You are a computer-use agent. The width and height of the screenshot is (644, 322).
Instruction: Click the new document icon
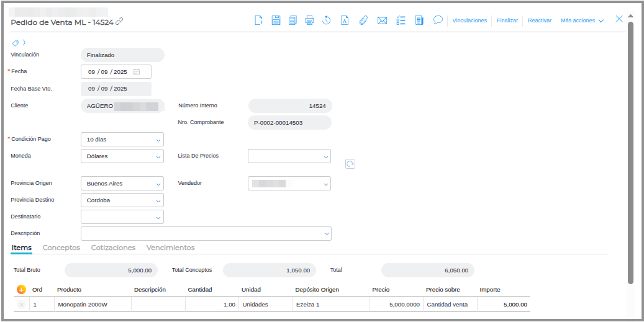point(260,20)
